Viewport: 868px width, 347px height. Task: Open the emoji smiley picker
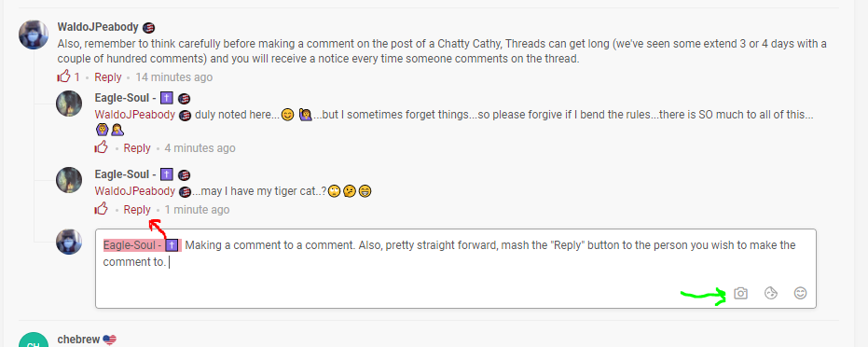800,293
